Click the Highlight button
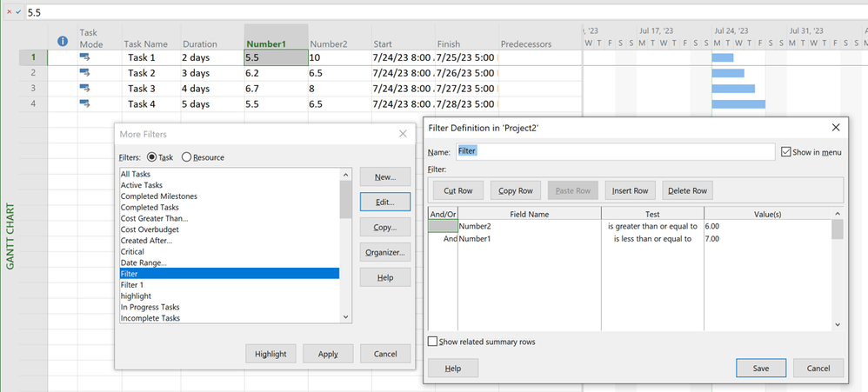868x392 pixels. point(270,354)
